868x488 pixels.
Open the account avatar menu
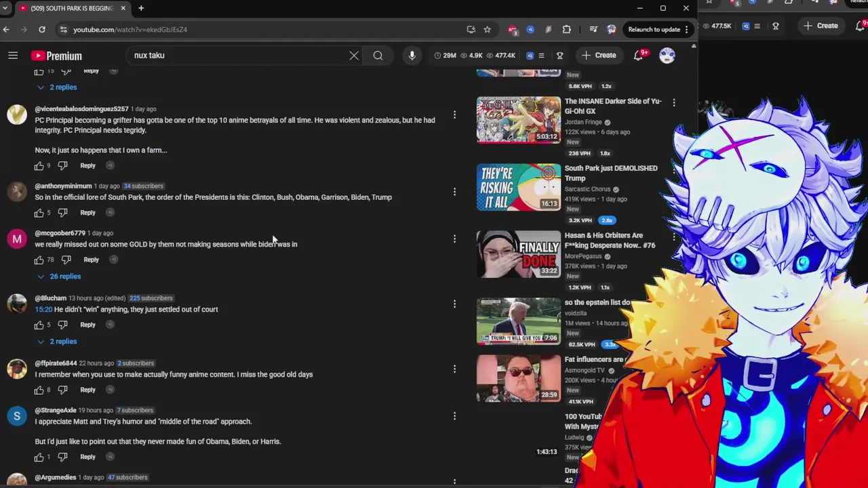tap(667, 56)
